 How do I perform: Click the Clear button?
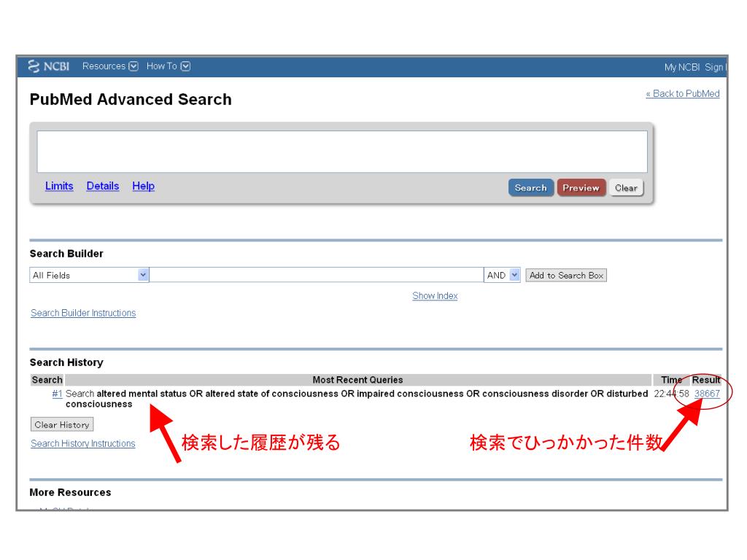pos(626,187)
